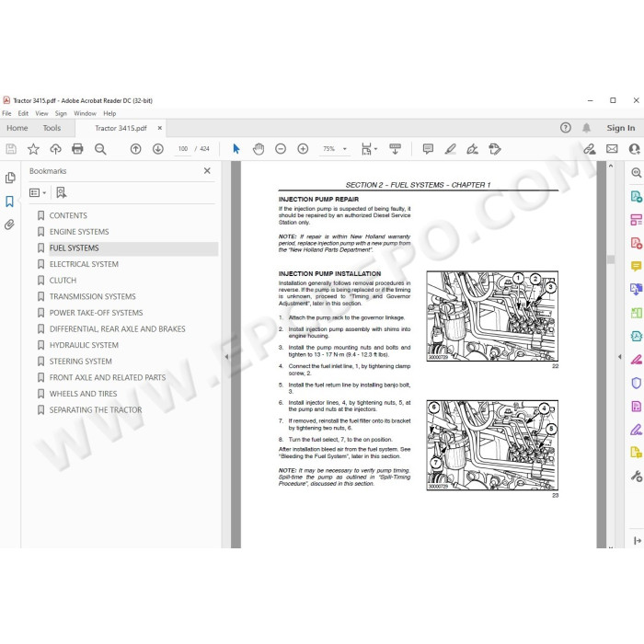Click the upload to cloud icon

pyautogui.click(x=55, y=149)
